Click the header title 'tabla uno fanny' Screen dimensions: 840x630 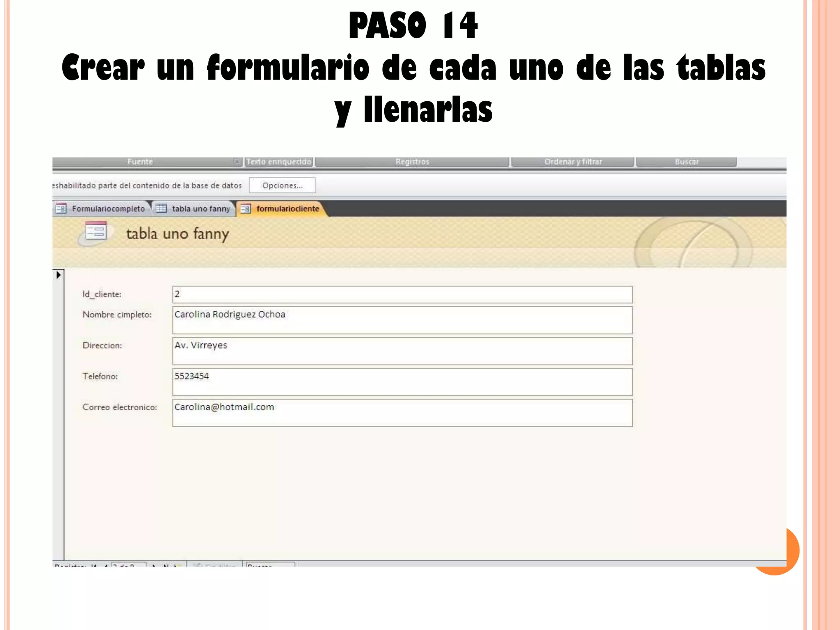point(178,234)
